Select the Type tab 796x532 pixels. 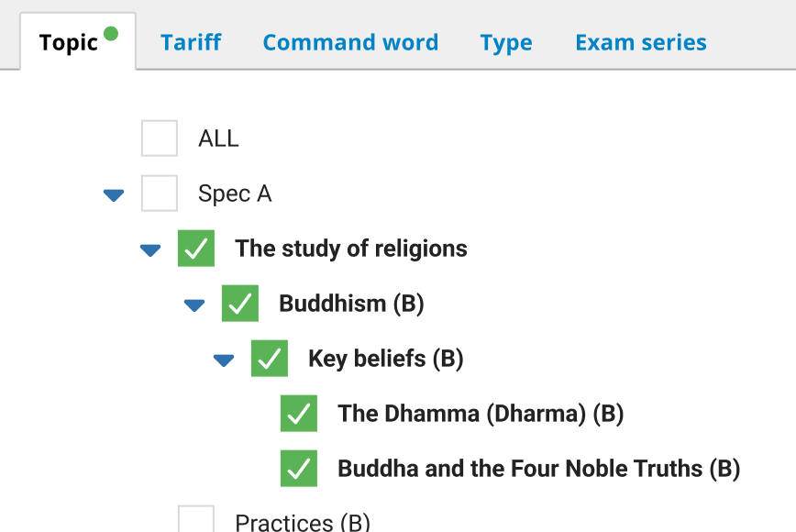point(506,43)
